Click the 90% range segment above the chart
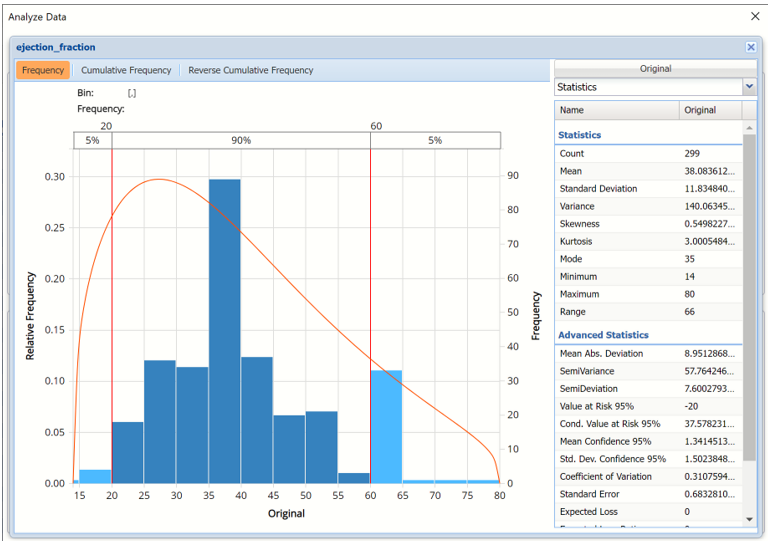This screenshot has width=768, height=541. pyautogui.click(x=241, y=141)
